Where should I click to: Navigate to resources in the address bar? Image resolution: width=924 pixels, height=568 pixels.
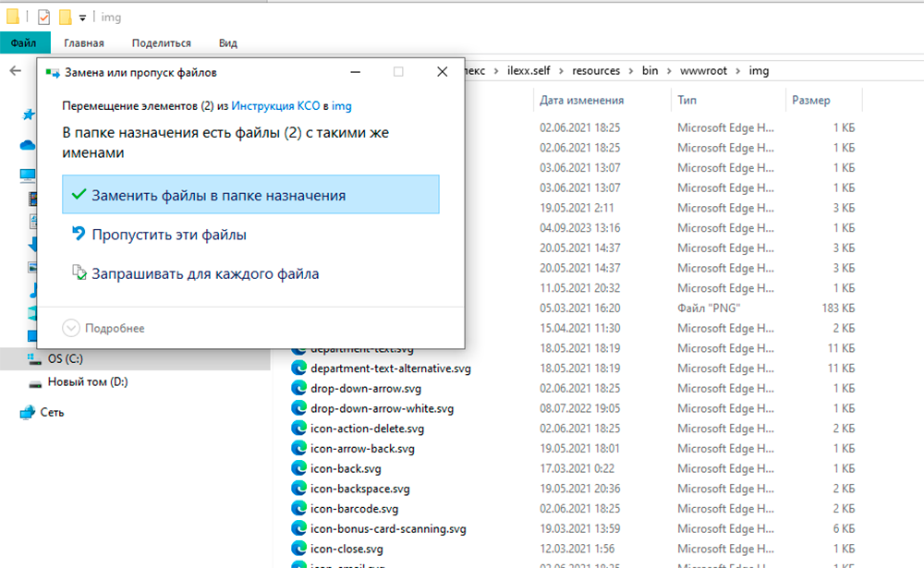click(x=596, y=71)
